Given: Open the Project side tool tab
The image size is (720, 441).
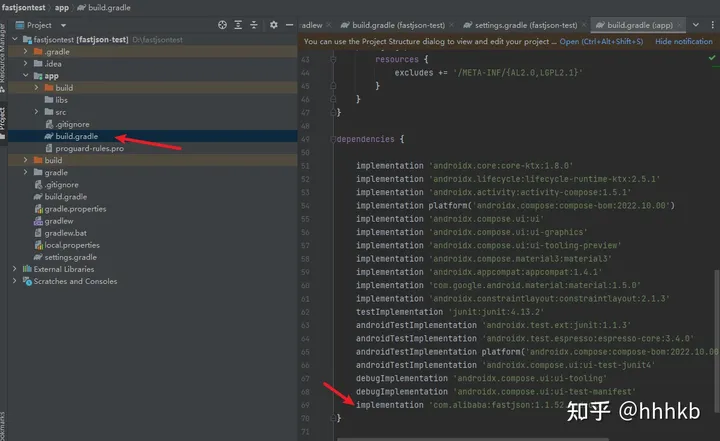Looking at the screenshot, I should (x=3, y=123).
